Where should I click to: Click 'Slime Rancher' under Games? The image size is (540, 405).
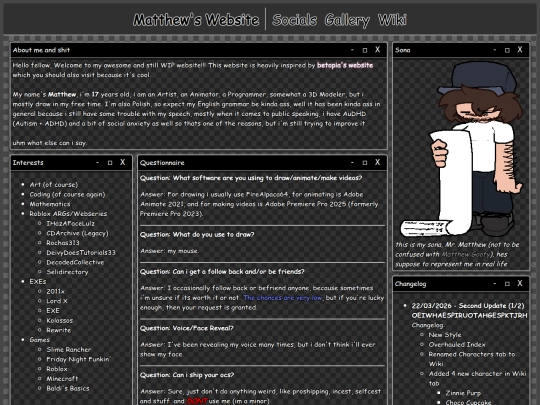pyautogui.click(x=69, y=350)
